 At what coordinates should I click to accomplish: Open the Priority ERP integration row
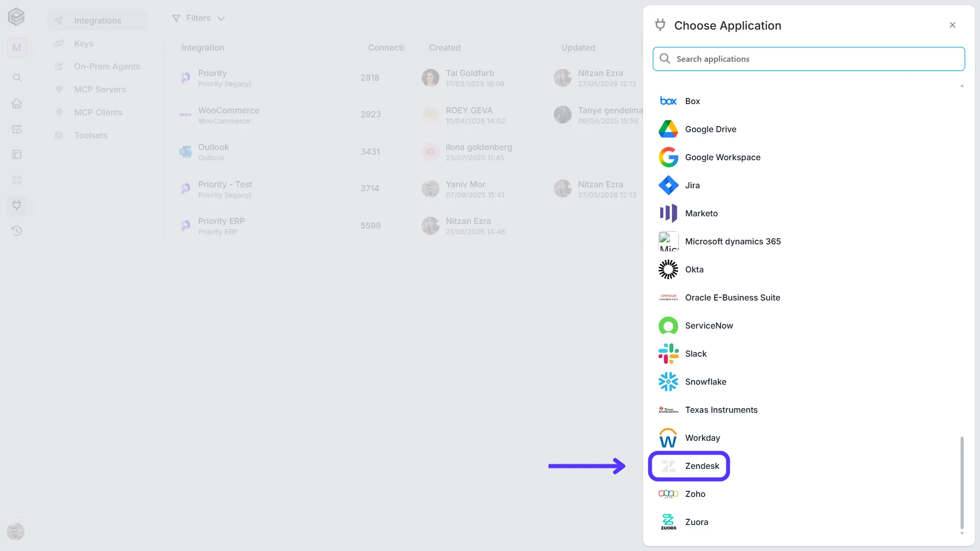403,226
